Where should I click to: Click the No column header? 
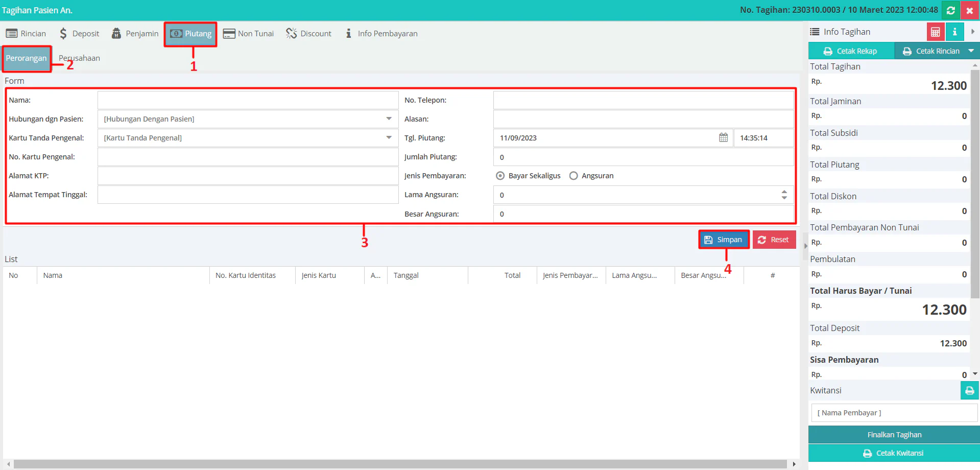pyautogui.click(x=20, y=275)
